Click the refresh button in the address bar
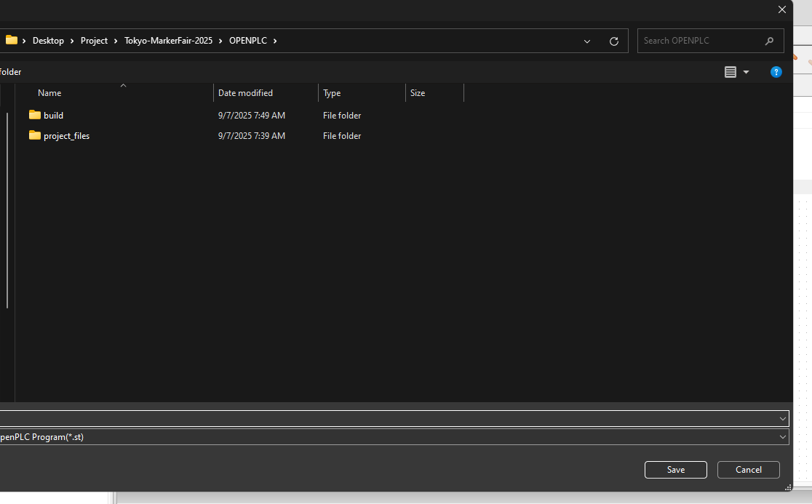Screen dimensions: 812x504 [x=613, y=41]
